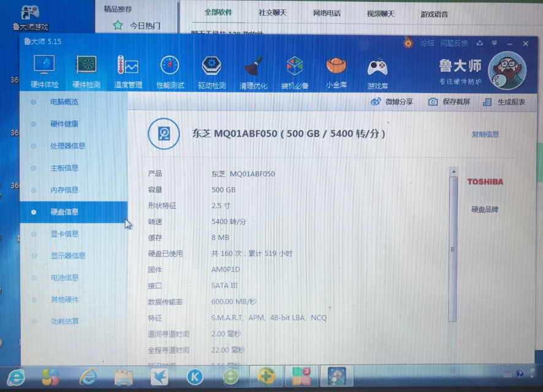Open the 小金库 gold ingot section

tap(336, 73)
